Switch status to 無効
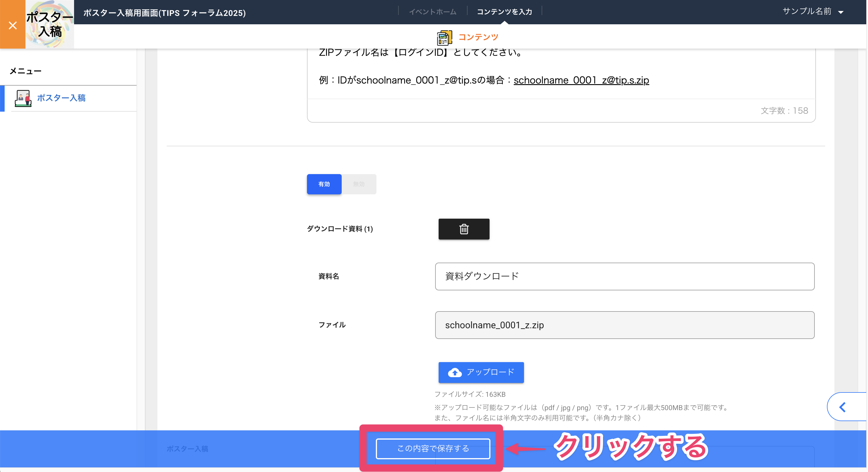This screenshot has width=868, height=472. [359, 184]
